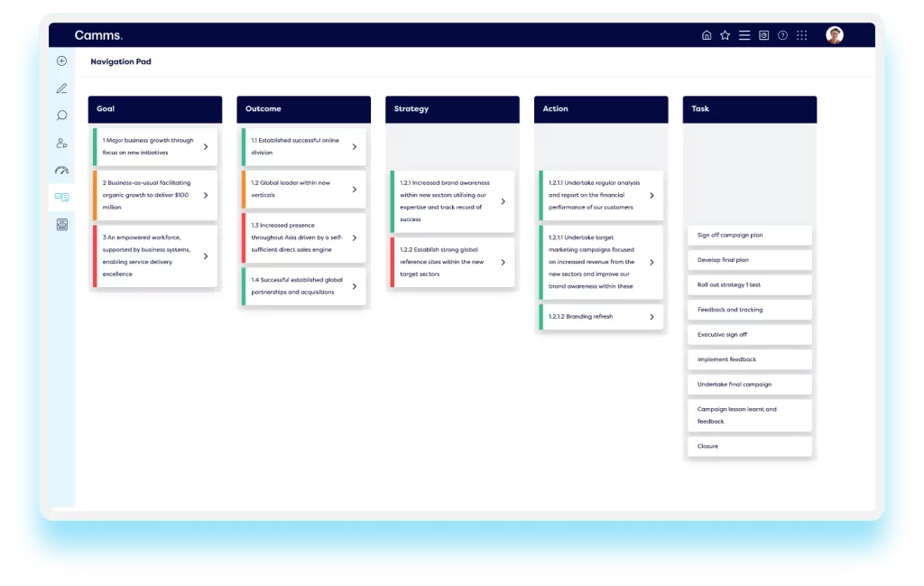Open the apps grid menu
924x586 pixels.
pos(801,34)
